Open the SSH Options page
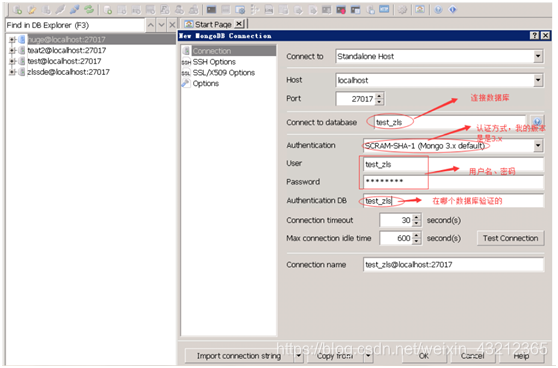558x368 pixels. pos(214,62)
